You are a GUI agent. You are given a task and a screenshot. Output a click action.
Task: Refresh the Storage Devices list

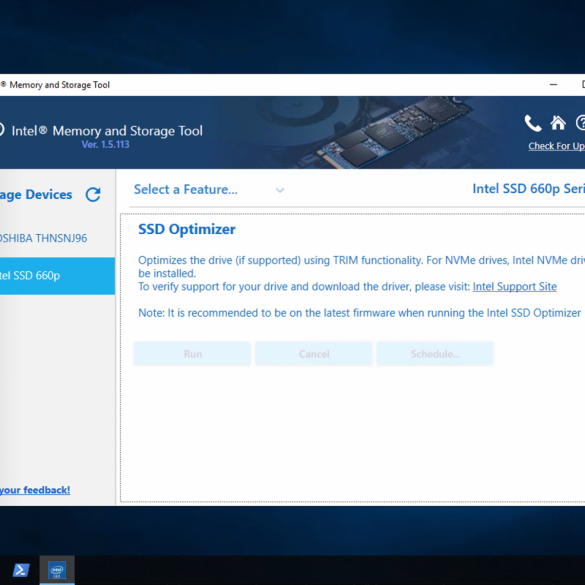point(93,194)
